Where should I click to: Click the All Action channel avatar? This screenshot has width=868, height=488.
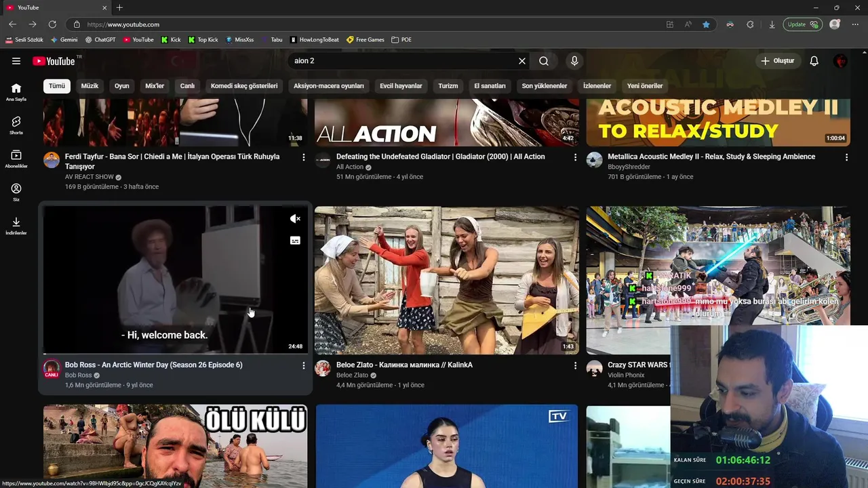323,160
